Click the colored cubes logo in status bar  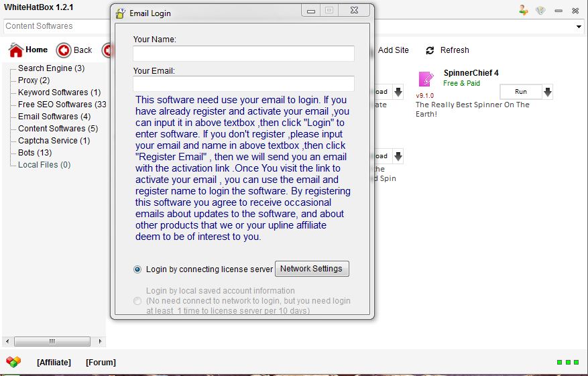(x=13, y=362)
